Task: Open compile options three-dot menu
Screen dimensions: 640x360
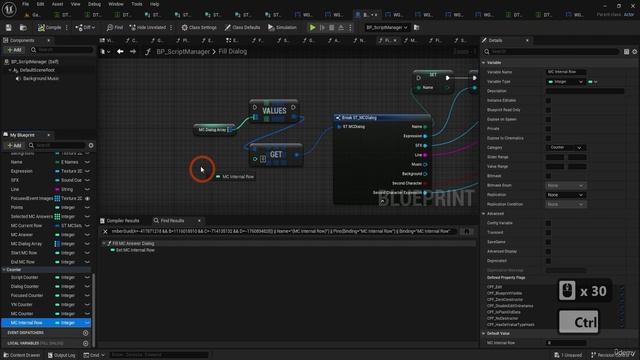Action: [x=67, y=27]
